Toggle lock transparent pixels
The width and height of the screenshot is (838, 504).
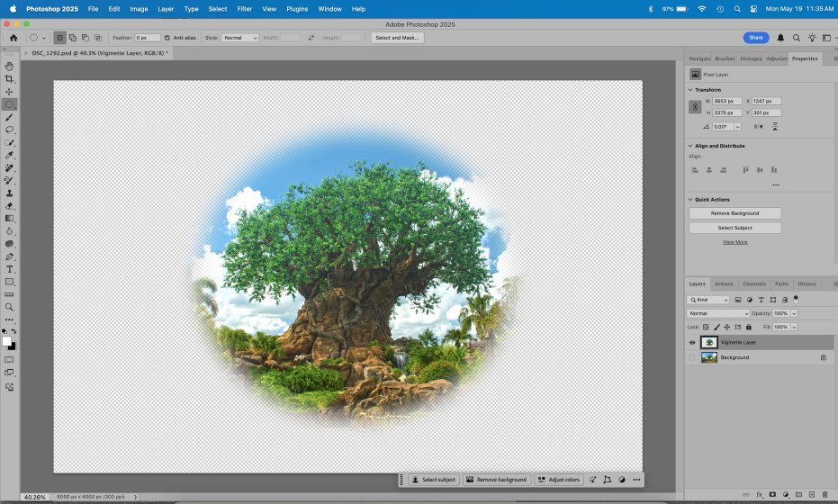pyautogui.click(x=706, y=327)
